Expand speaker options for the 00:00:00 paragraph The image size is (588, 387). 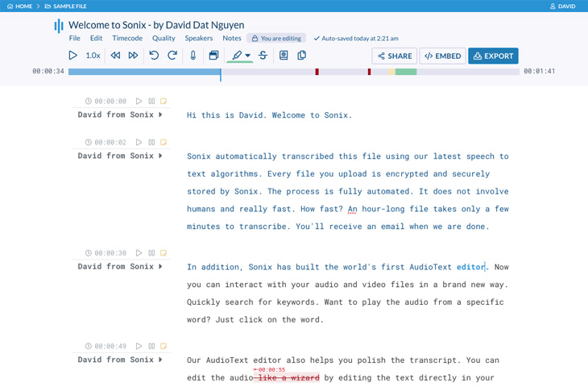(160, 114)
